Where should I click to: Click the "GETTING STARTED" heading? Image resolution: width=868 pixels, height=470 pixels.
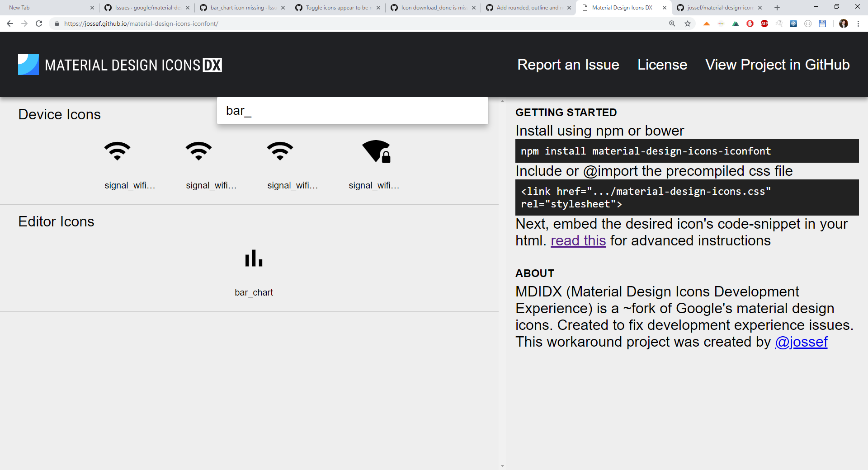click(x=566, y=113)
